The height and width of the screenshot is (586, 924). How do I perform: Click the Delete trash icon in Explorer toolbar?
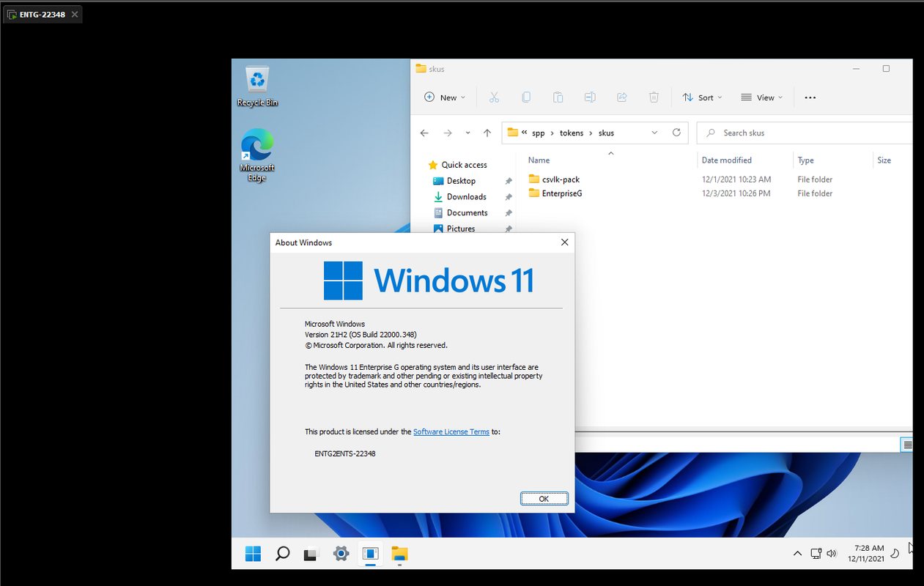coord(654,97)
